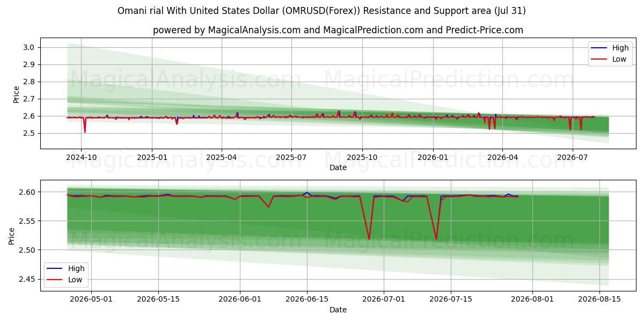Click the '2.7' price tick on the top chart
The image size is (644, 322).
click(28, 99)
